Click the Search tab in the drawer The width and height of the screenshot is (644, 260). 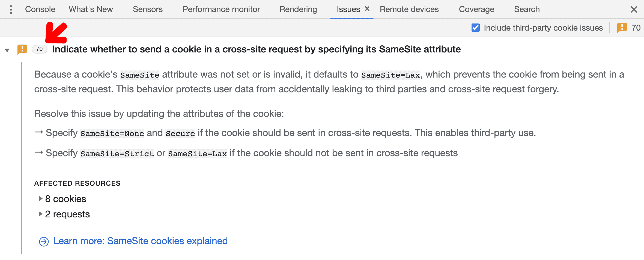[x=527, y=9]
